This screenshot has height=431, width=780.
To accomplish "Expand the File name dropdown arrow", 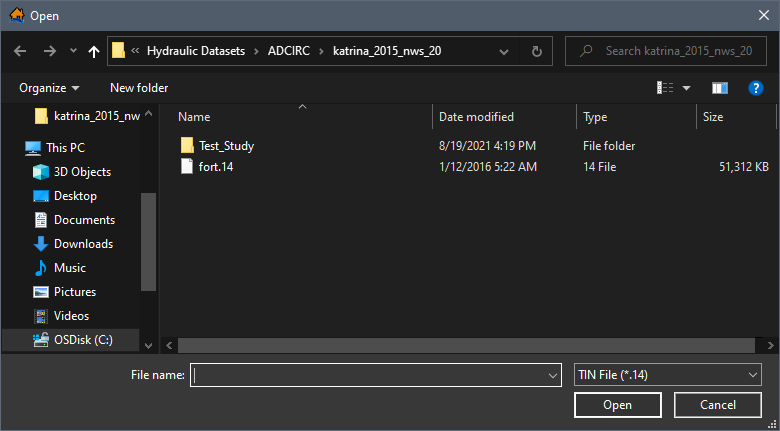I will pos(553,375).
